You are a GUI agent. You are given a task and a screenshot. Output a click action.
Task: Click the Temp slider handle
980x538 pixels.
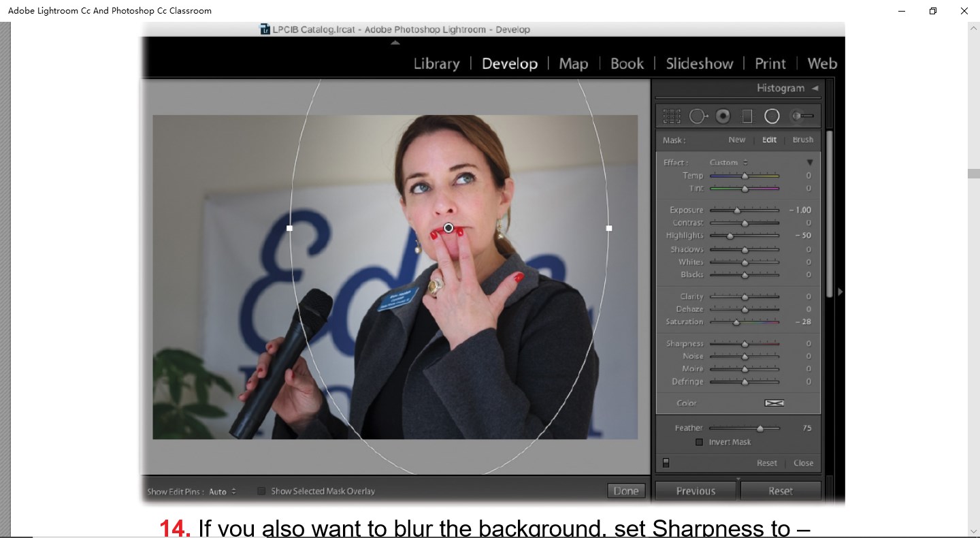pos(745,176)
